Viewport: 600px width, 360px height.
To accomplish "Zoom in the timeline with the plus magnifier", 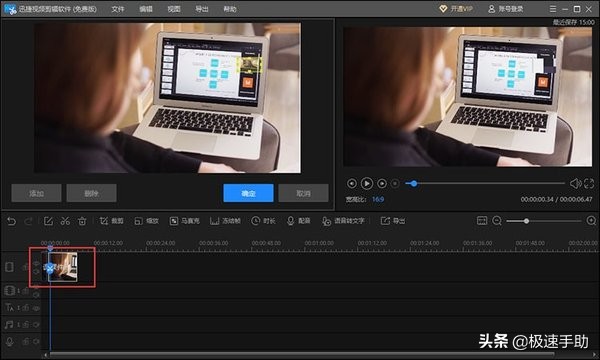I will point(591,221).
